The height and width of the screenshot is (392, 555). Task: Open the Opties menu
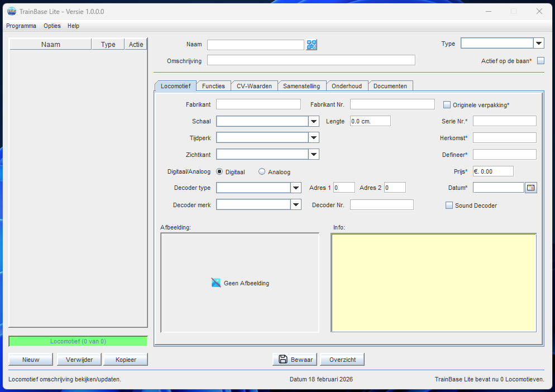click(52, 26)
